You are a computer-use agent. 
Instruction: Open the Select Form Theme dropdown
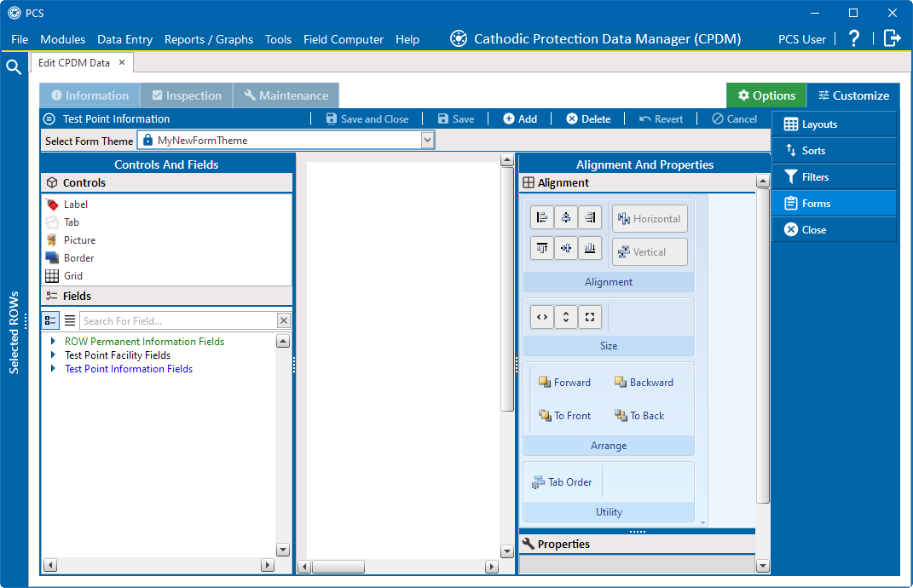coord(428,141)
